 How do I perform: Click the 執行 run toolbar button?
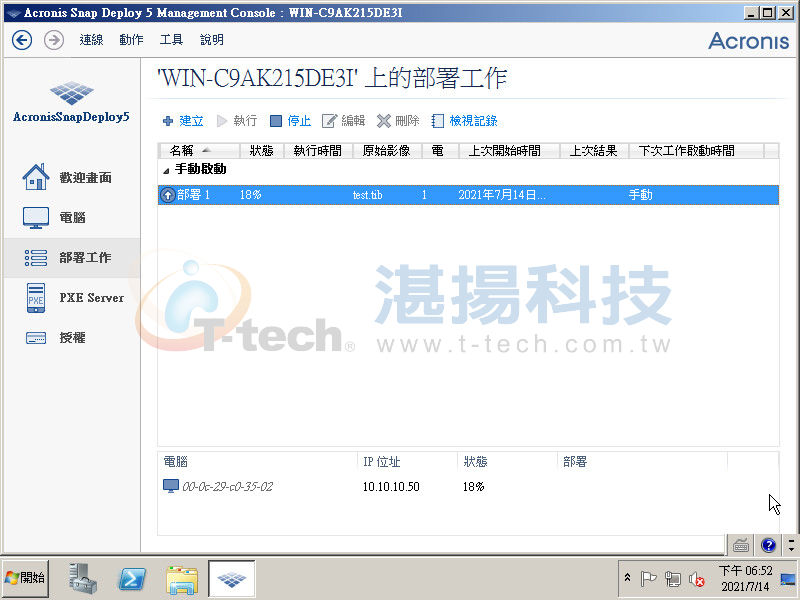pos(237,121)
